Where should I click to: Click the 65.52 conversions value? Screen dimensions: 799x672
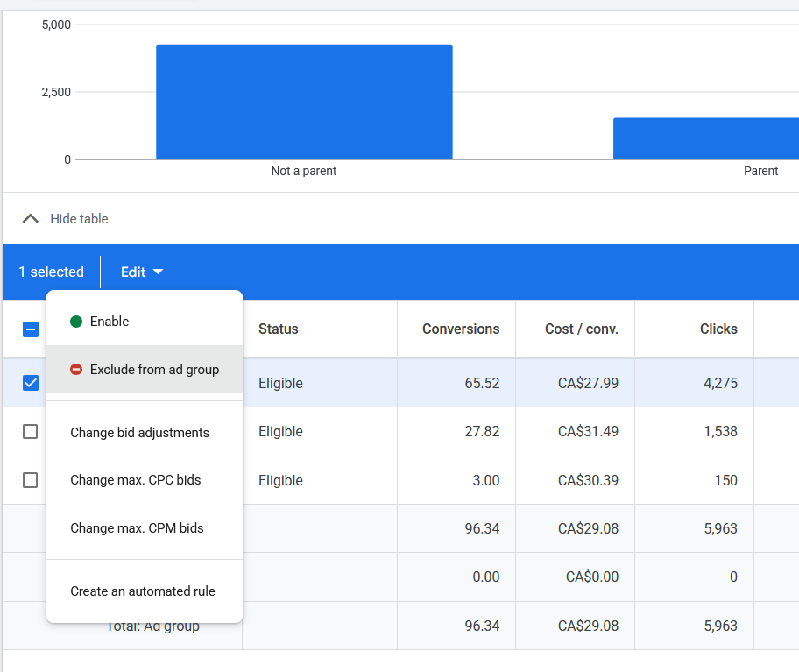coord(482,383)
